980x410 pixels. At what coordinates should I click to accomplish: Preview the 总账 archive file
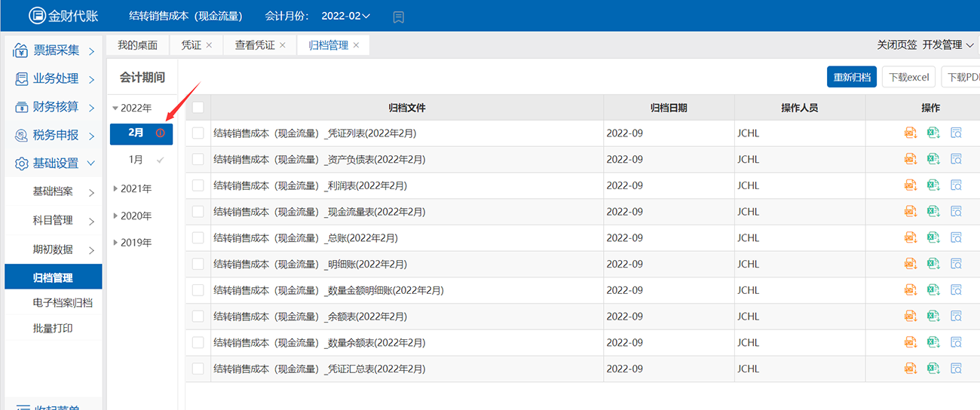[x=957, y=238]
